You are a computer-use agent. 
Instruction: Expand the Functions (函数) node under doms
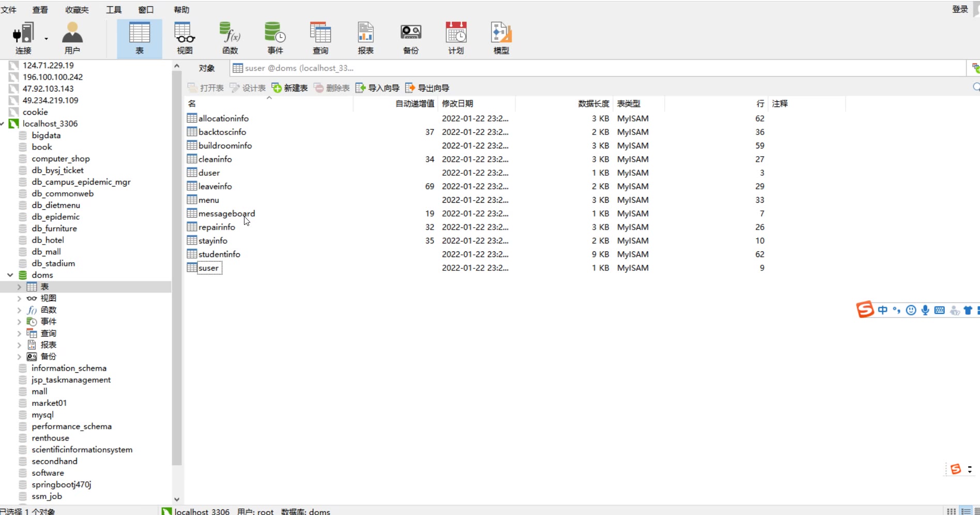point(19,310)
